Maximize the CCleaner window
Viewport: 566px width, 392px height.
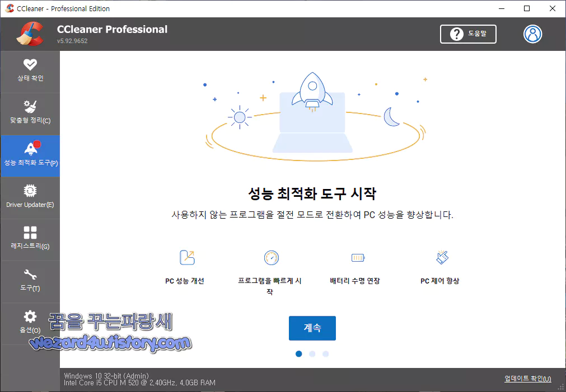pos(527,8)
